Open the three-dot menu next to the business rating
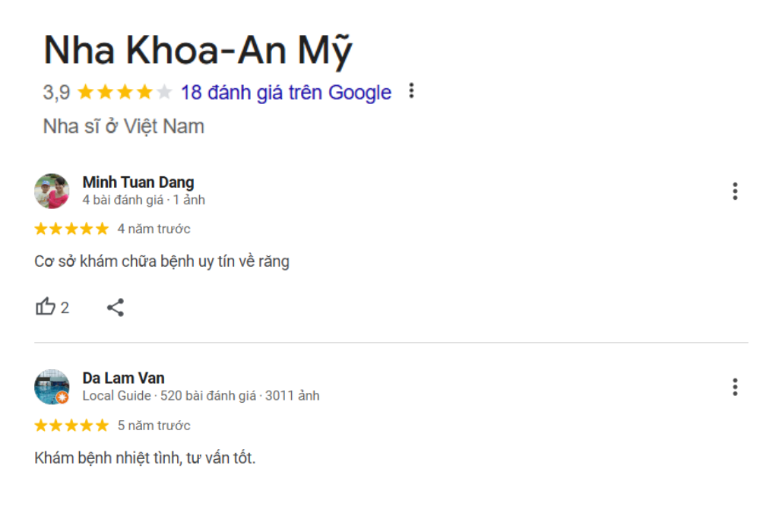This screenshot has width=760, height=532. point(412,91)
